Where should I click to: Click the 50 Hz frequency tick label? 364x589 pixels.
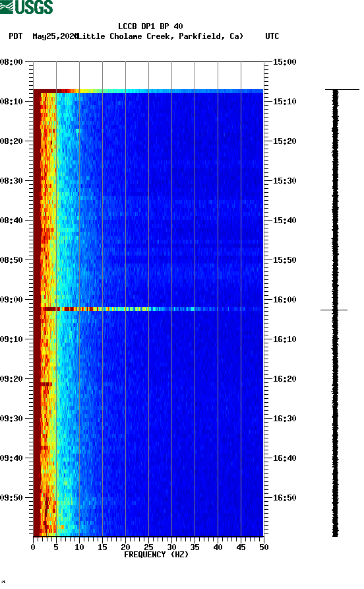click(264, 547)
